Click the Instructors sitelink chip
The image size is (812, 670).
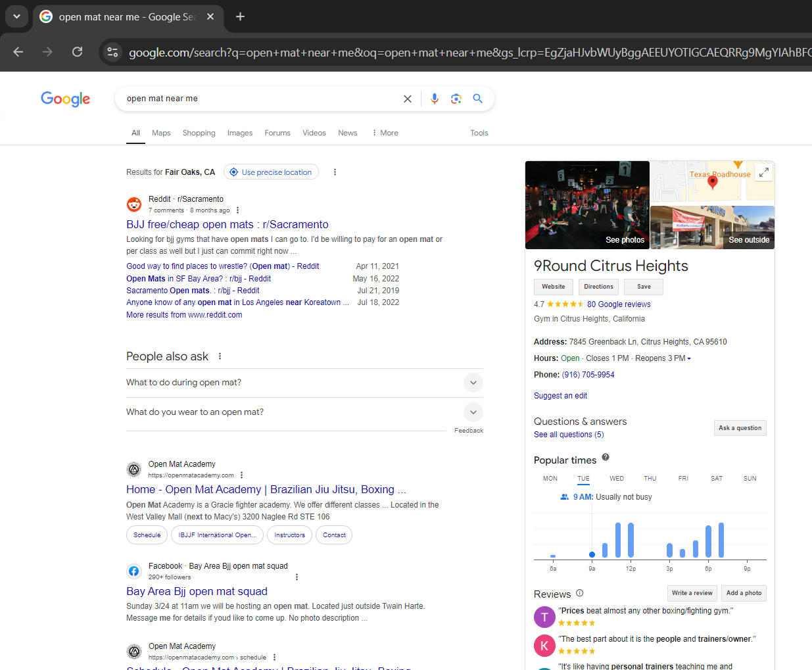click(x=290, y=535)
